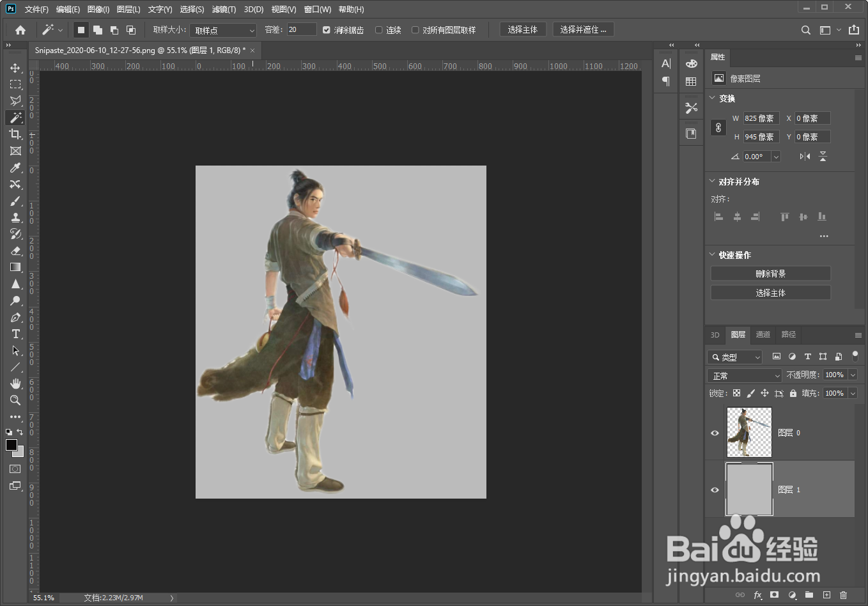Click the trash icon to delete layer
The width and height of the screenshot is (868, 606).
(843, 595)
